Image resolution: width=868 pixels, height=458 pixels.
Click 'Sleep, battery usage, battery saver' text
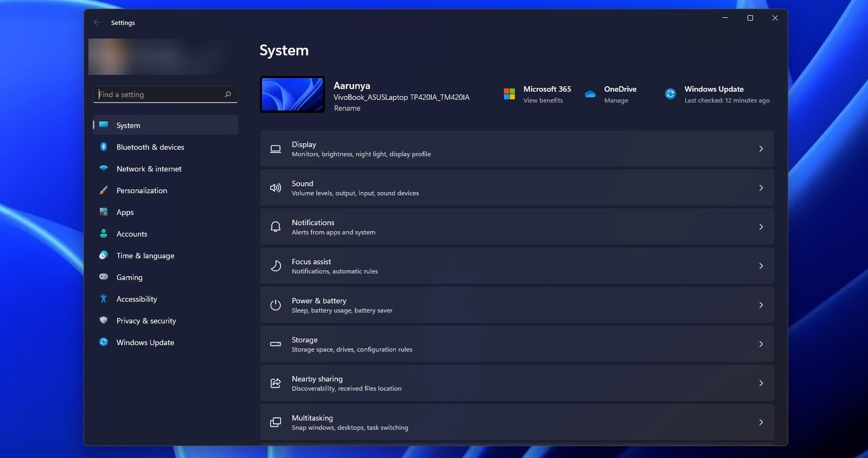342,310
